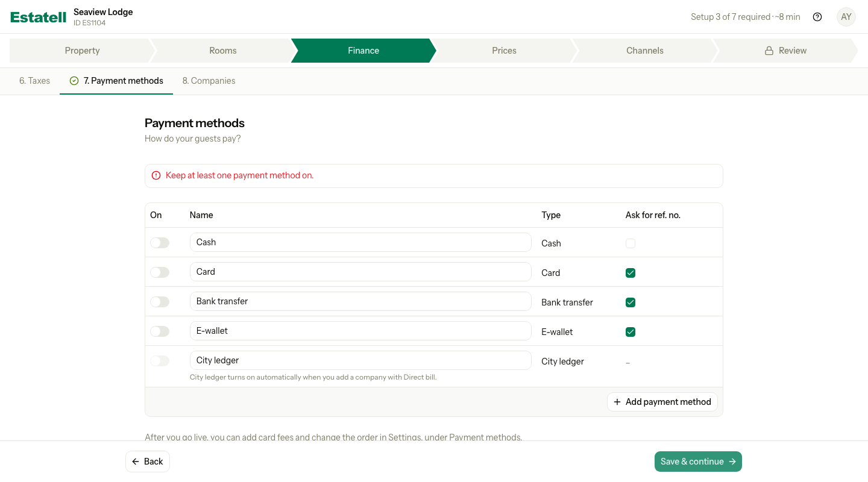This screenshot has height=482, width=868.
Task: Click Add payment method button
Action: click(662, 402)
